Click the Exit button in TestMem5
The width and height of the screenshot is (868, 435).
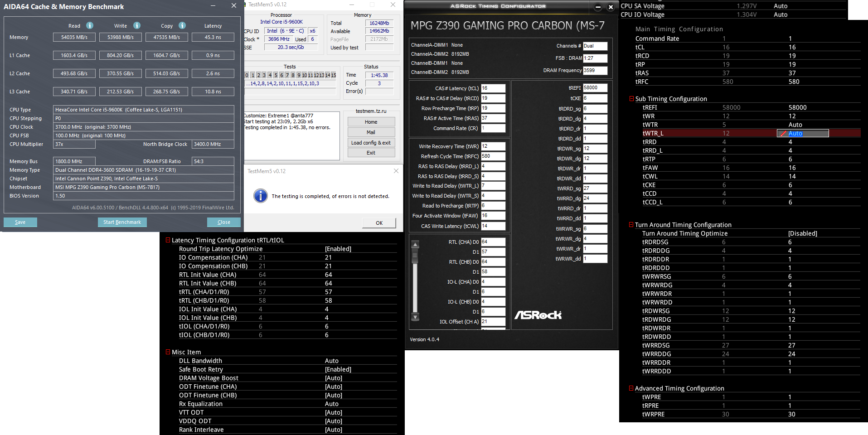(x=371, y=153)
